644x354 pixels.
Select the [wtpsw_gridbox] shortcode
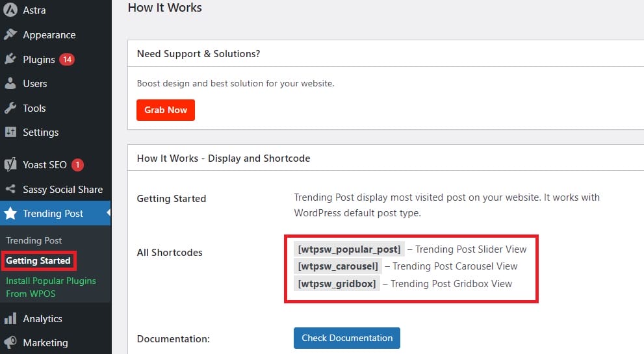point(337,284)
